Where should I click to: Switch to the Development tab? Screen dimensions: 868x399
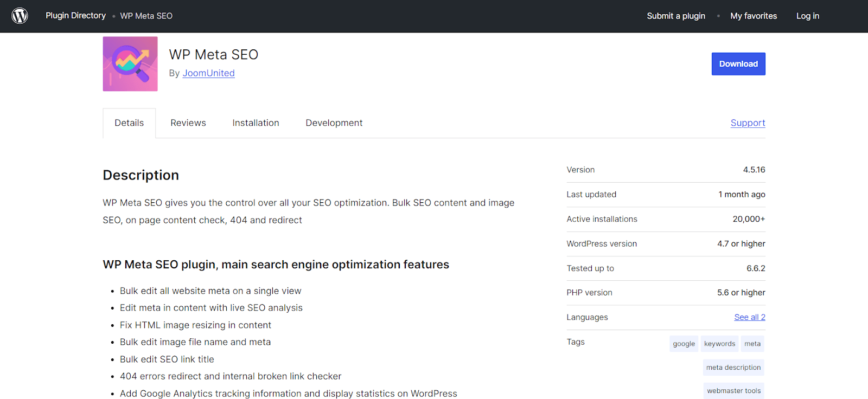tap(334, 123)
